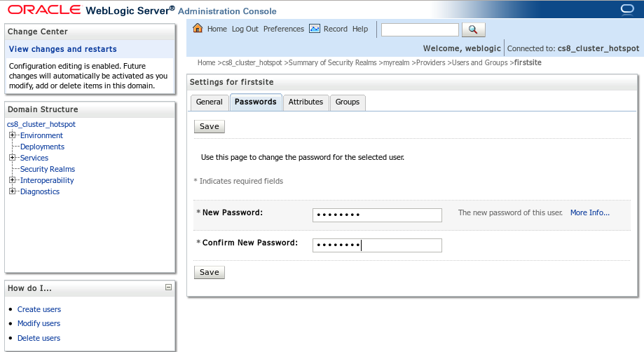Click the Record icon in toolbar
644x352 pixels.
pos(315,29)
